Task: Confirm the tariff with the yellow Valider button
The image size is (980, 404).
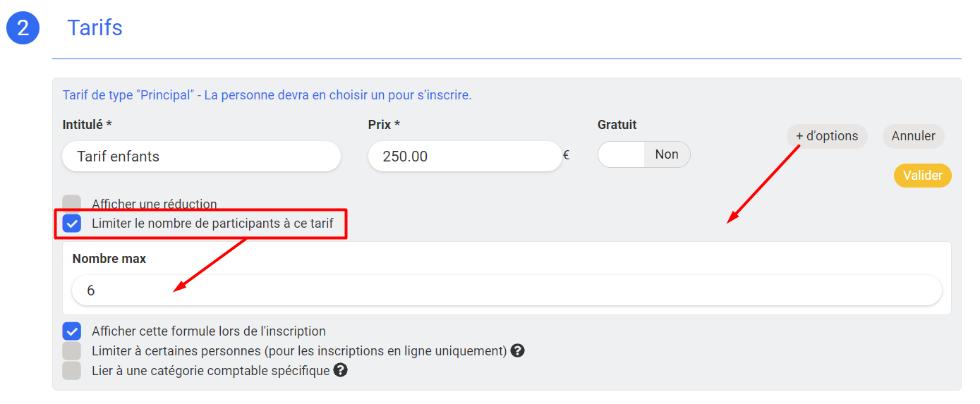Action: [x=923, y=176]
